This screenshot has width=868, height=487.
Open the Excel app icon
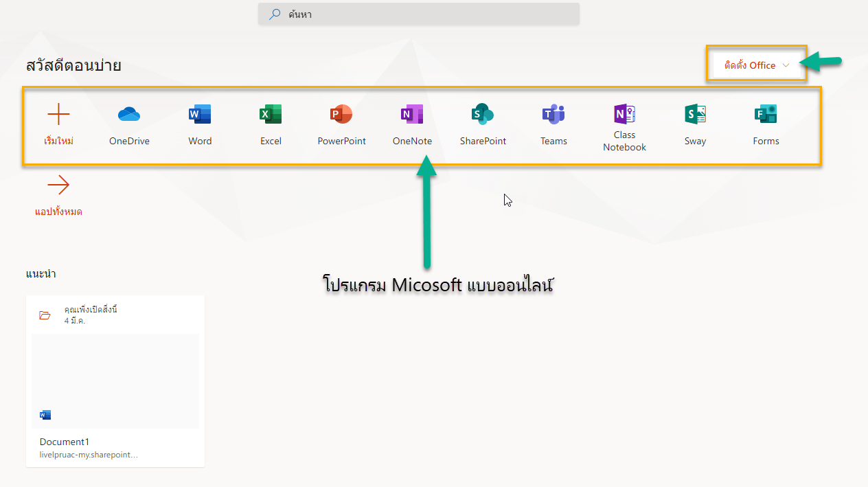click(x=271, y=114)
